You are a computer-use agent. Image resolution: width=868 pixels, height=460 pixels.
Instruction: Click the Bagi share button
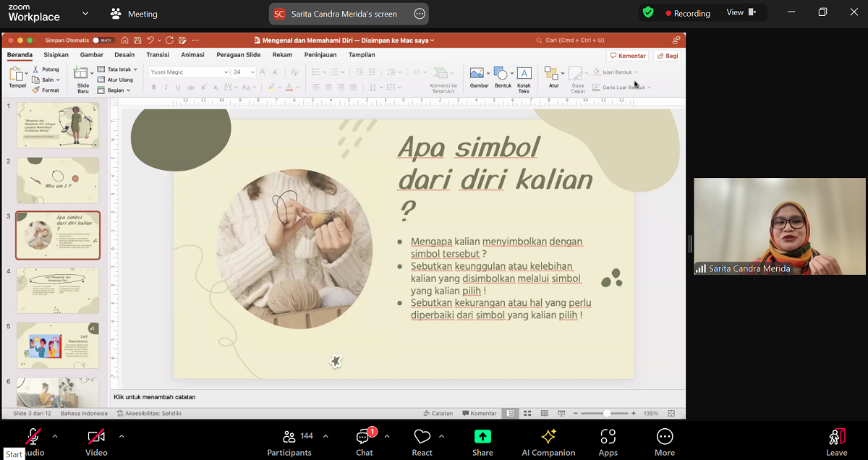click(668, 56)
